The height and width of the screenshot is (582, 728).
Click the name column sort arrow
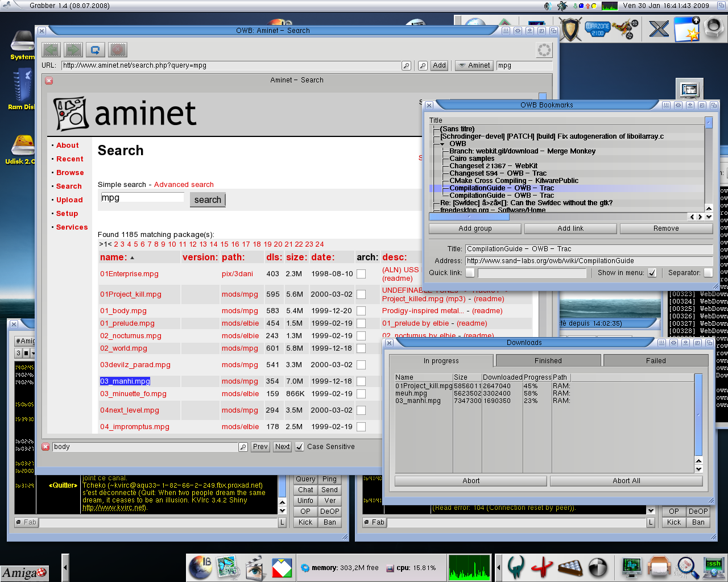[133, 258]
